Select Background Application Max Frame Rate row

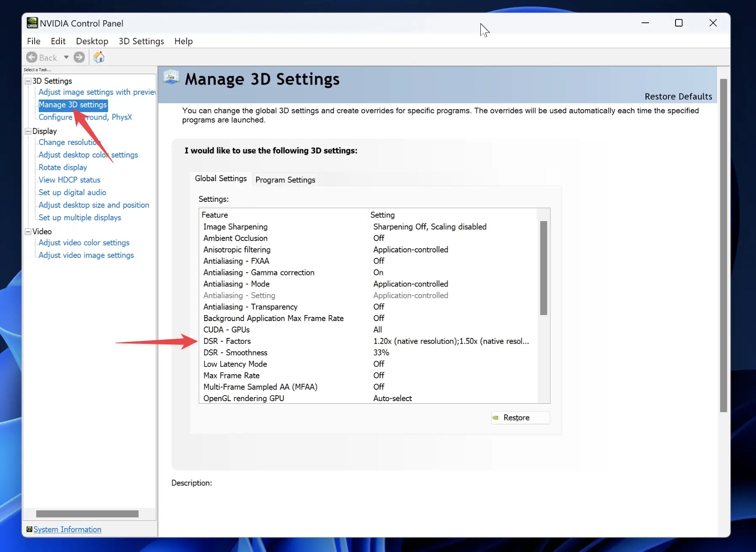click(x=369, y=318)
